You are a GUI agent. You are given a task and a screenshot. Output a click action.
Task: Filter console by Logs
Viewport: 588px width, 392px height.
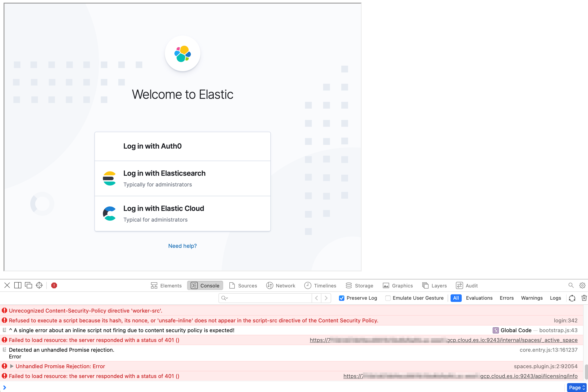(x=555, y=298)
